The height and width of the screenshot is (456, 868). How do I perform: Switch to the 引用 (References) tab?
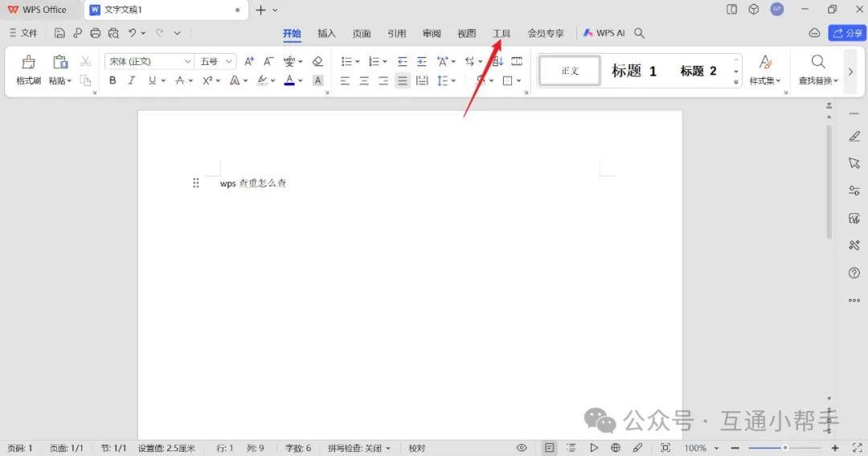point(396,33)
